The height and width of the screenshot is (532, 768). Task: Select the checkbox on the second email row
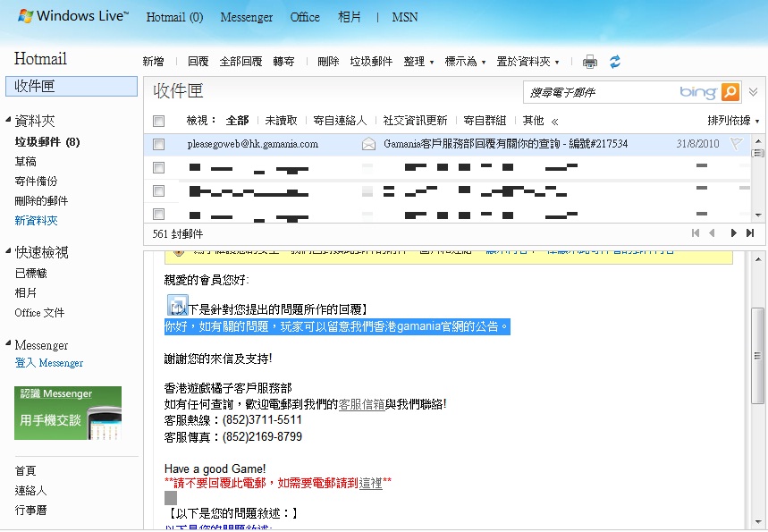(x=158, y=167)
